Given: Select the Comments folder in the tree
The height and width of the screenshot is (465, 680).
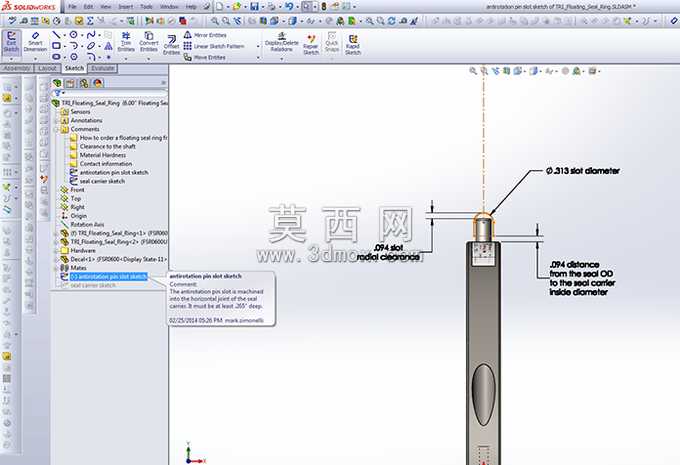Looking at the screenshot, I should click(x=85, y=129).
